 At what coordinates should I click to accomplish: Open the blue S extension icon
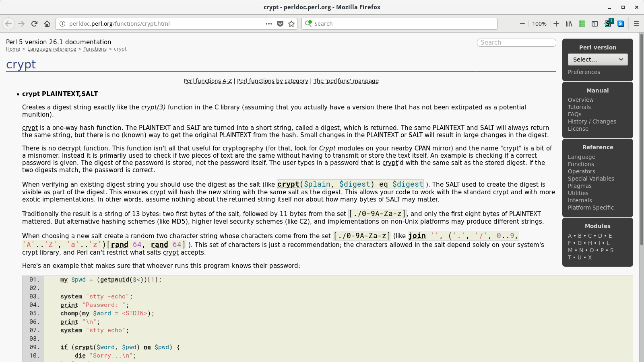click(621, 24)
